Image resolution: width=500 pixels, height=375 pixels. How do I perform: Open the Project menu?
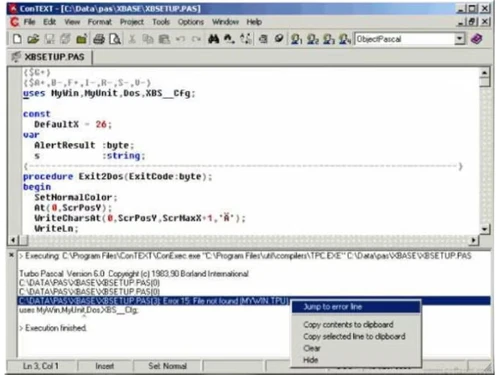coord(132,22)
